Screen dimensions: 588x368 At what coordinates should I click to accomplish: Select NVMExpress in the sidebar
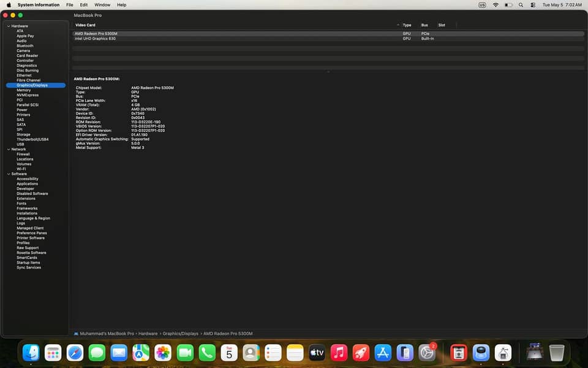tap(28, 95)
